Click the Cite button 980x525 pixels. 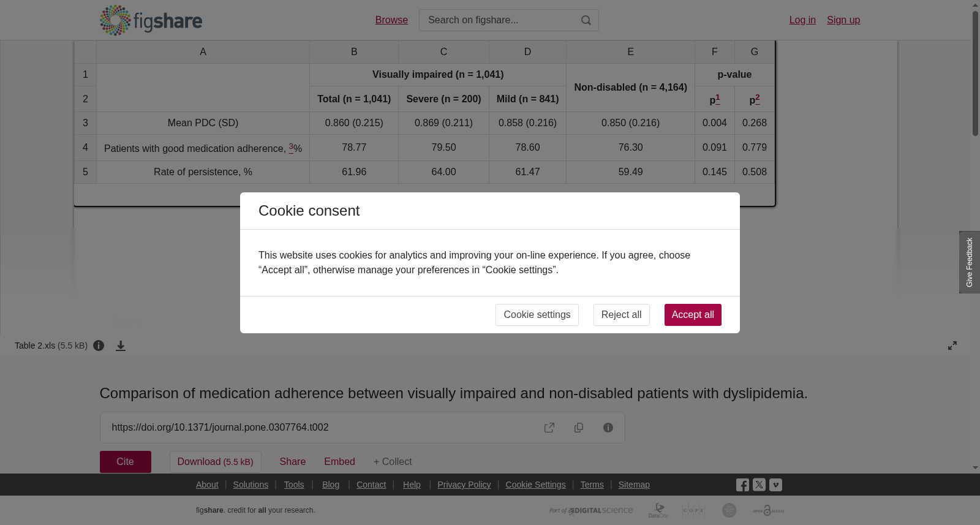point(126,462)
